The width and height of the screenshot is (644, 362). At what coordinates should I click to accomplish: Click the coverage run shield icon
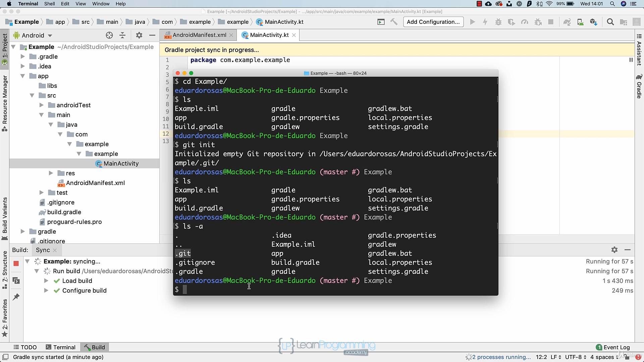tap(511, 22)
